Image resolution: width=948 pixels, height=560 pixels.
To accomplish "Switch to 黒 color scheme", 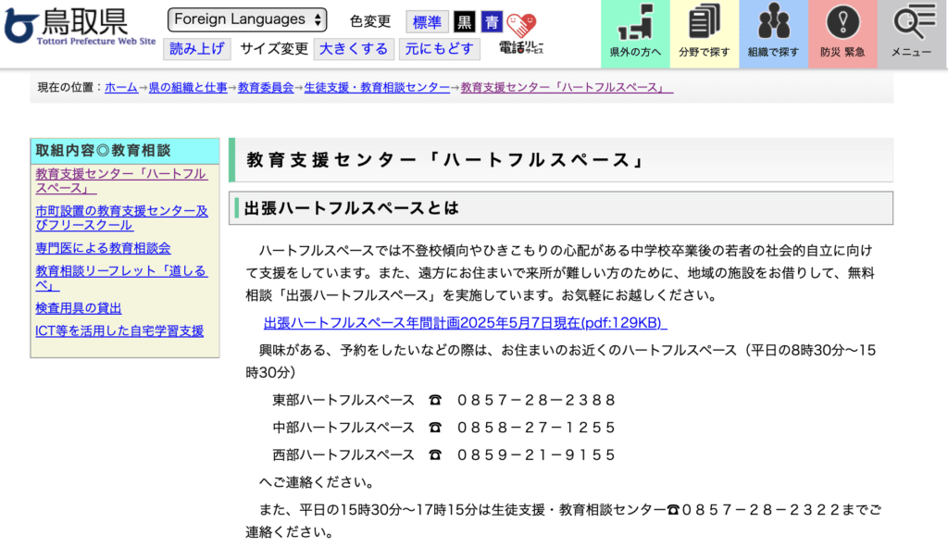I will (464, 21).
